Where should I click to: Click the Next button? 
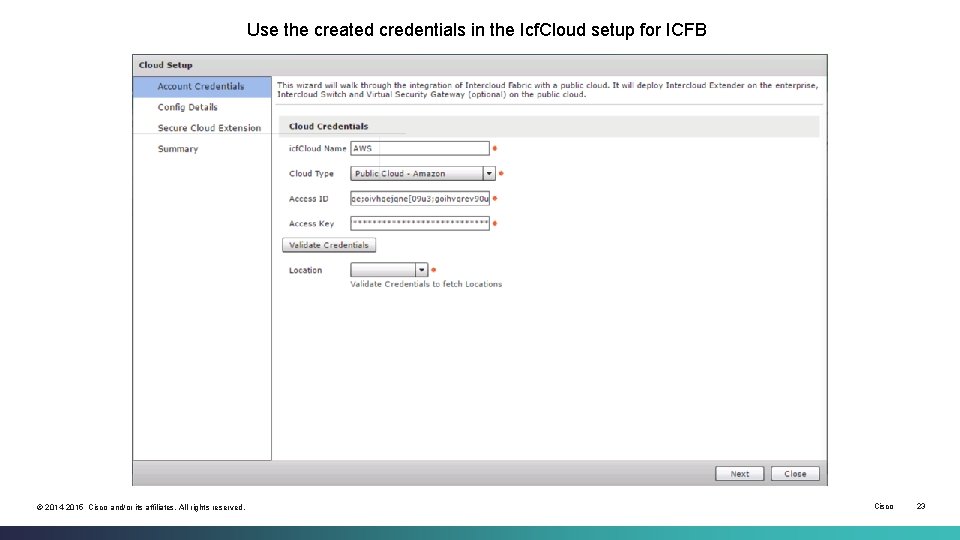[x=740, y=473]
